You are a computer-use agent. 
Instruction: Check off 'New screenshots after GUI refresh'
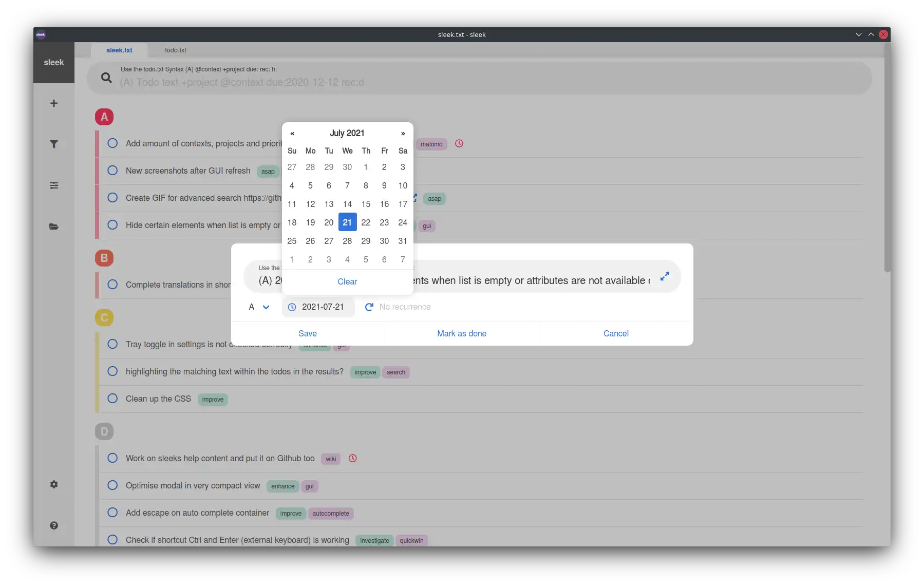112,171
